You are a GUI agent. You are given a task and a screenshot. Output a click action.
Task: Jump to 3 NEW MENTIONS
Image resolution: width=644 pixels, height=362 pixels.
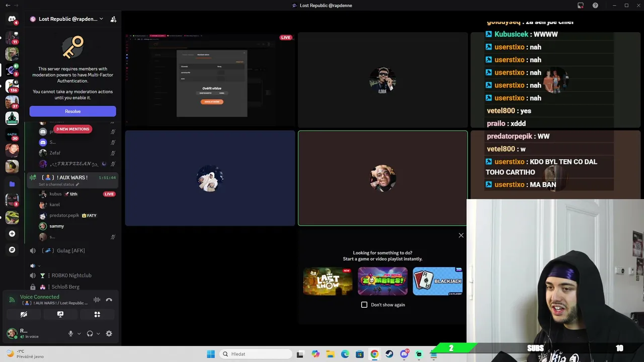coord(72,129)
